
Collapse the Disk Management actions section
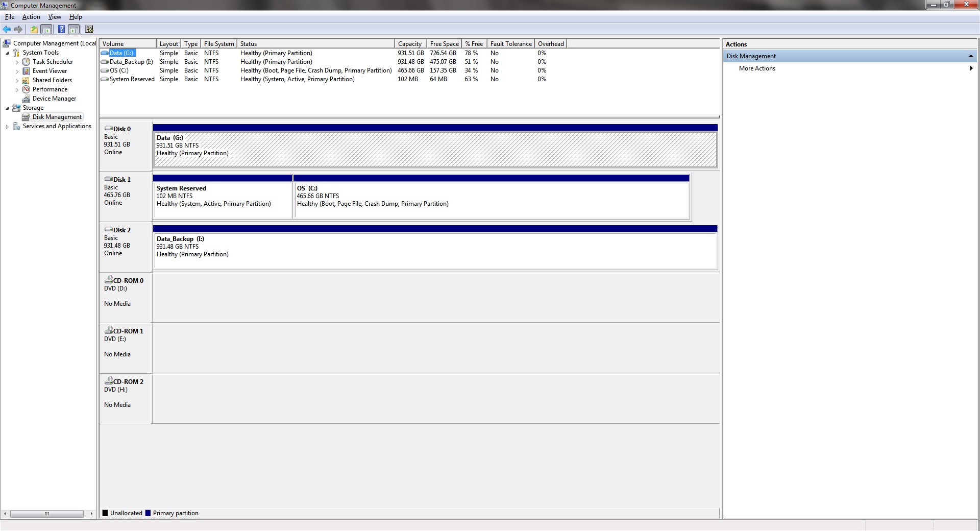pyautogui.click(x=971, y=56)
